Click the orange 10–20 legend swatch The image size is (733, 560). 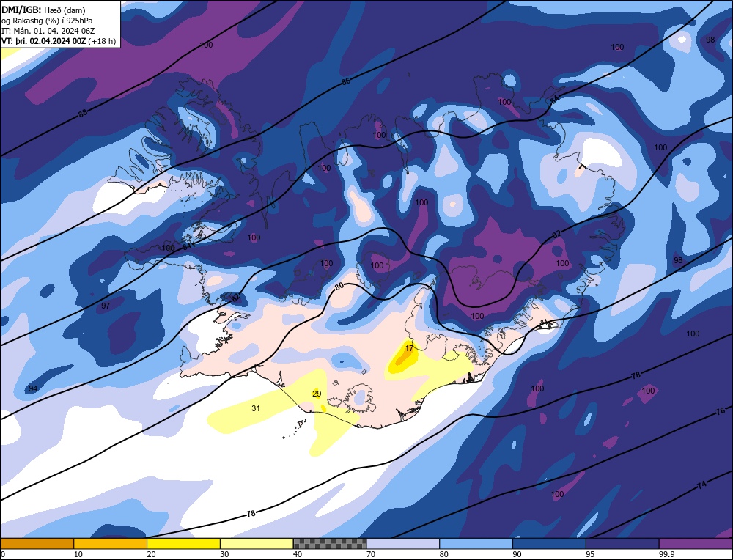[111, 543]
